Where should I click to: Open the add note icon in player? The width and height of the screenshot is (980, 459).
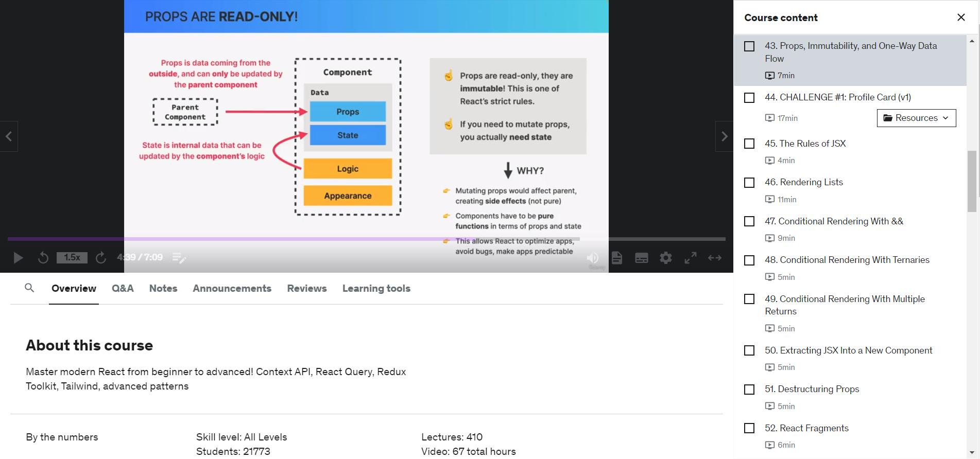[179, 258]
